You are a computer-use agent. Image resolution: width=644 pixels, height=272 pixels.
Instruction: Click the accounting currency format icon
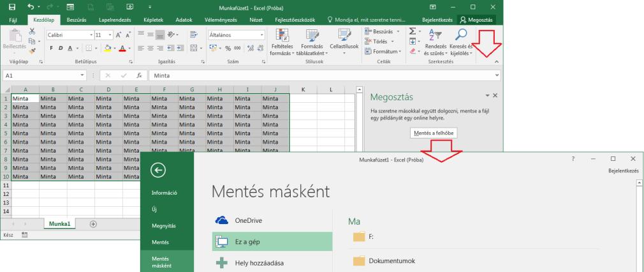click(x=213, y=48)
